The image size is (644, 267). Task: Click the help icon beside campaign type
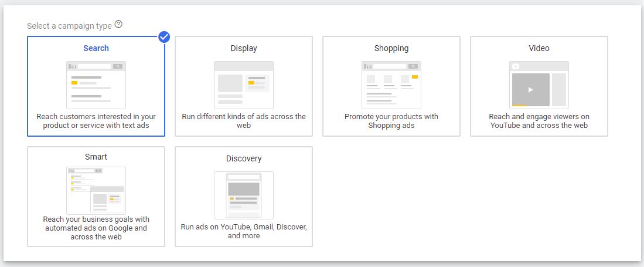tap(119, 25)
